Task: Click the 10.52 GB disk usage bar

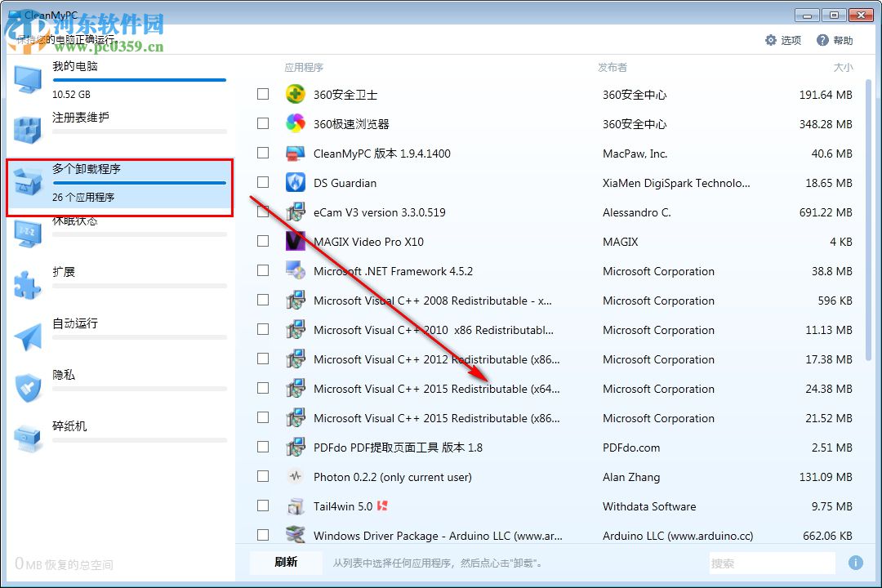Action: pyautogui.click(x=139, y=79)
